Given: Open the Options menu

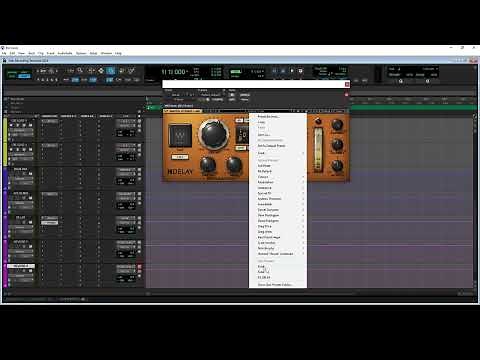Looking at the screenshot, I should click(x=81, y=53).
